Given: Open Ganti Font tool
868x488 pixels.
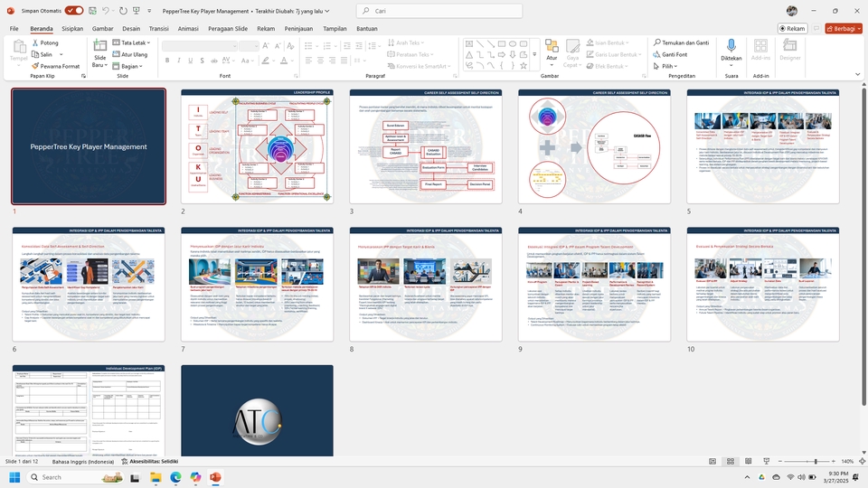Looking at the screenshot, I should 670,54.
